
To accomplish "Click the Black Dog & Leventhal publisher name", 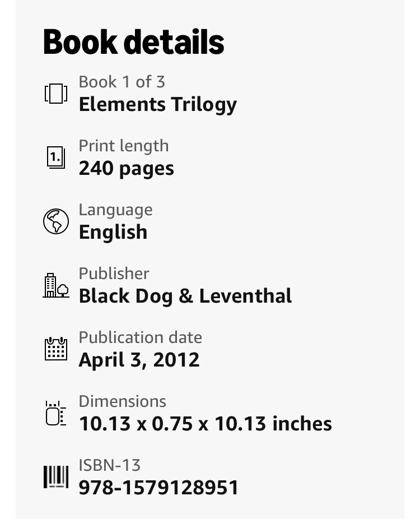I will pyautogui.click(x=185, y=296).
